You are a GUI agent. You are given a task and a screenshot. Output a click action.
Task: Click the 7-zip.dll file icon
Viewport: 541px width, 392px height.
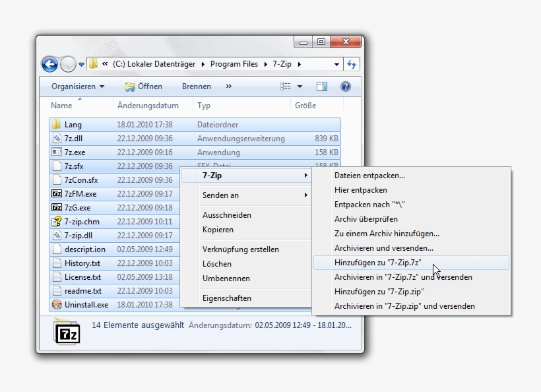[57, 236]
